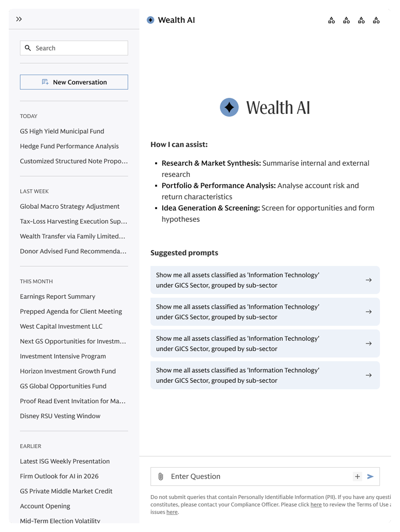Select the second shapes icon in the top toolbar
400x532 pixels.
point(346,20)
